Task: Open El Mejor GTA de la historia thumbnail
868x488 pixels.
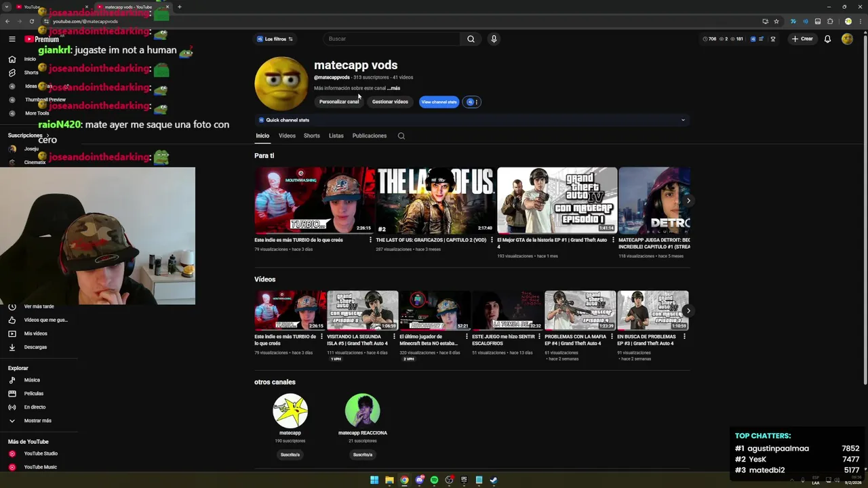Action: 557,201
